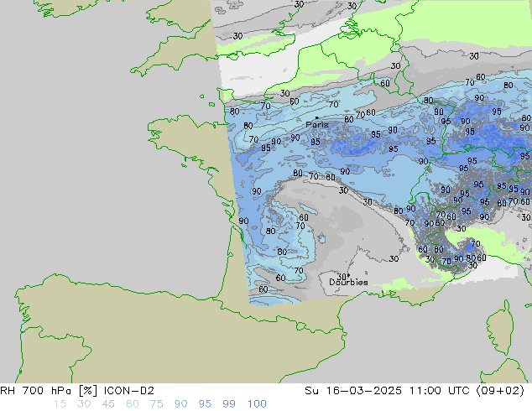
Task: Click legend value 95 in the bottom scale
Action: coord(205,404)
